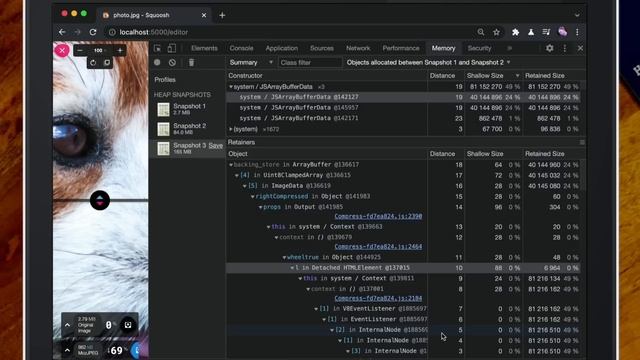
Task: Toggle the device toolbar icon
Action: pyautogui.click(x=171, y=48)
